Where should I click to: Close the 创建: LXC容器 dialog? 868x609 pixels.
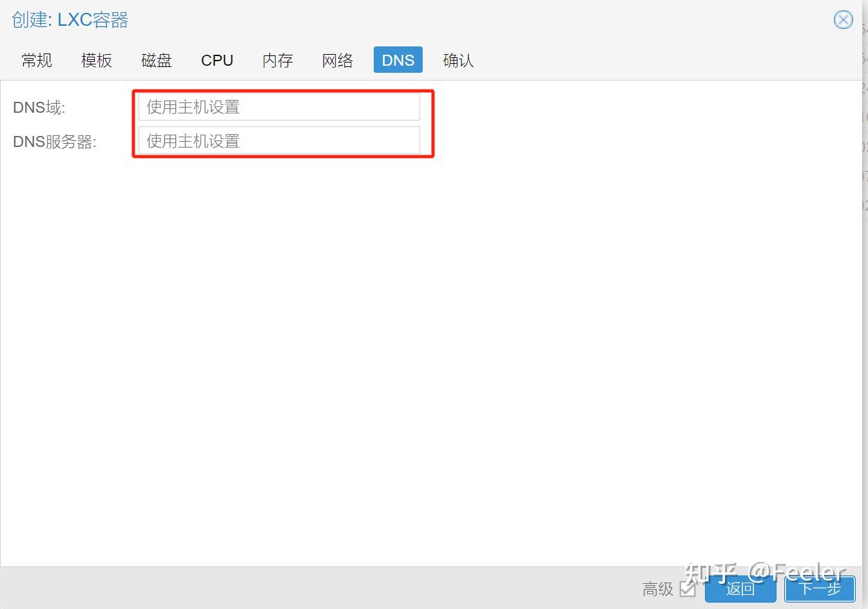click(x=843, y=19)
